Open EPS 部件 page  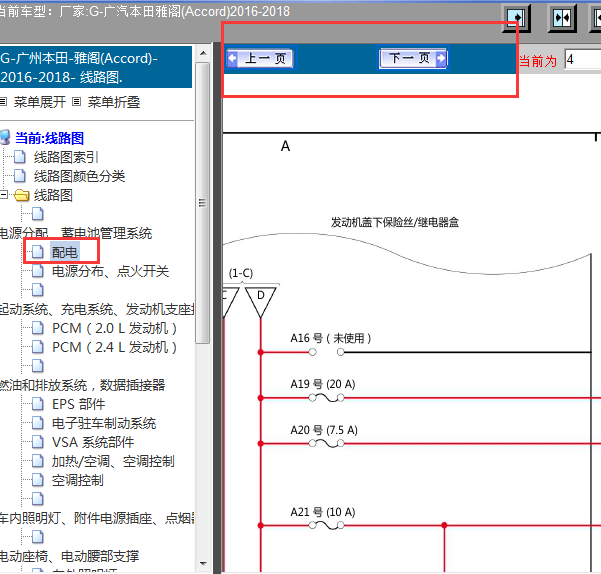pos(79,404)
